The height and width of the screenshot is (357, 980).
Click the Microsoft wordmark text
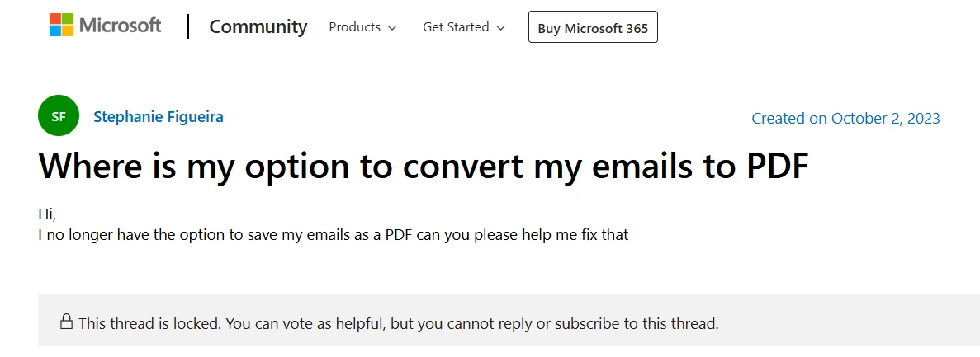[x=121, y=26]
